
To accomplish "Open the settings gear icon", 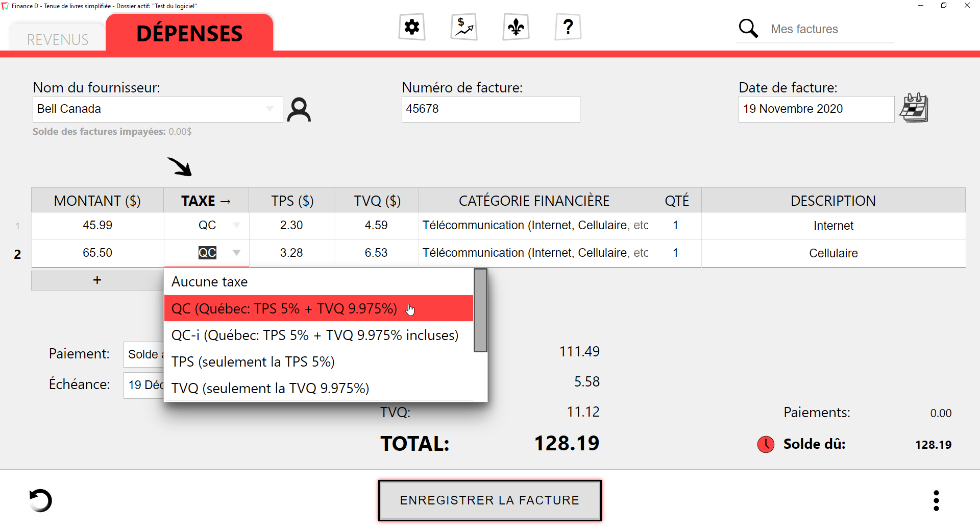I will click(411, 27).
